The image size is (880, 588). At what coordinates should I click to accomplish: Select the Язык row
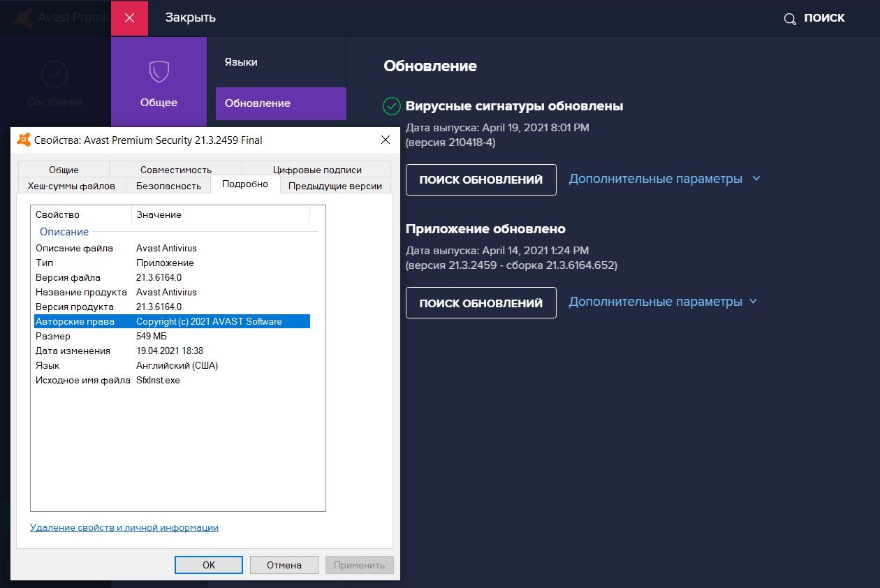click(172, 365)
